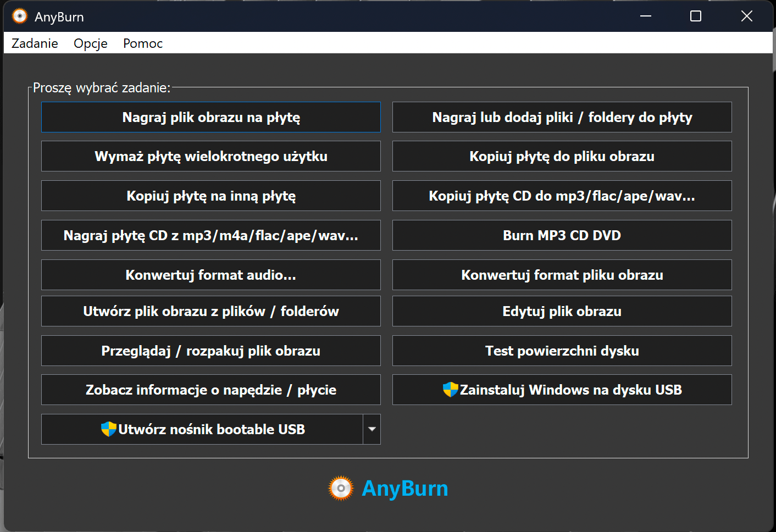Select Edytuj plik obrazu

[x=562, y=311]
